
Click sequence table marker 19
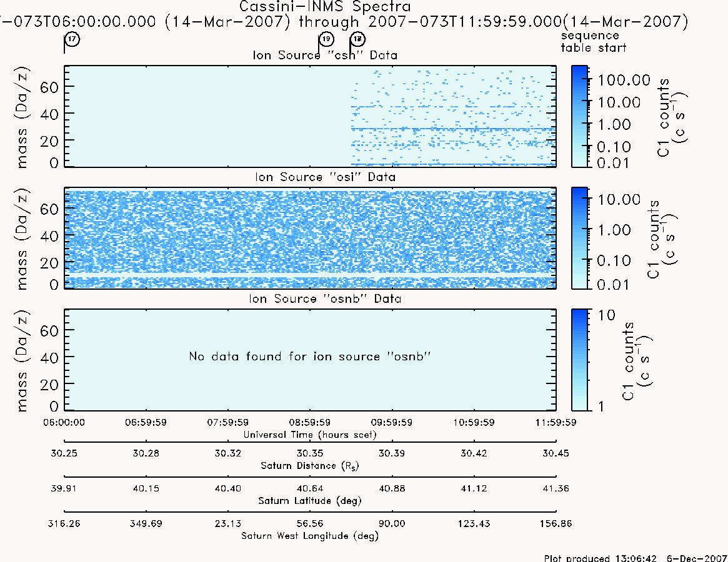(326, 39)
